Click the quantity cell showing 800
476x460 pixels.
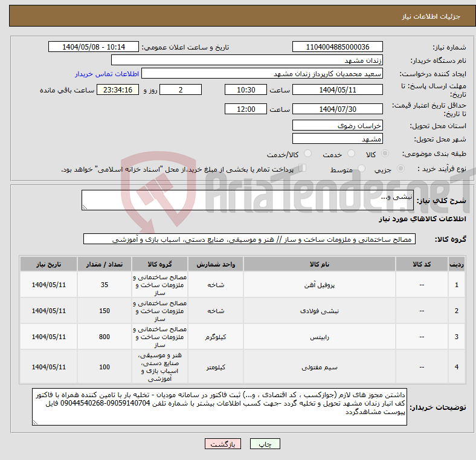point(105,337)
